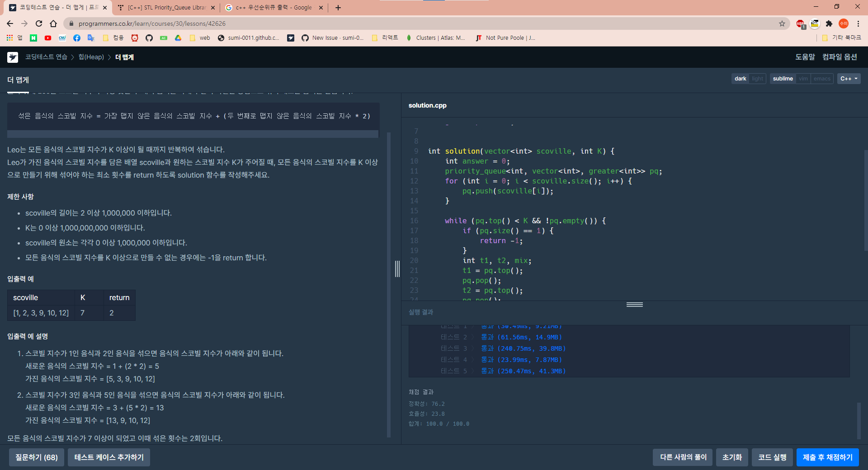Open the C++ language dropdown

click(x=849, y=79)
